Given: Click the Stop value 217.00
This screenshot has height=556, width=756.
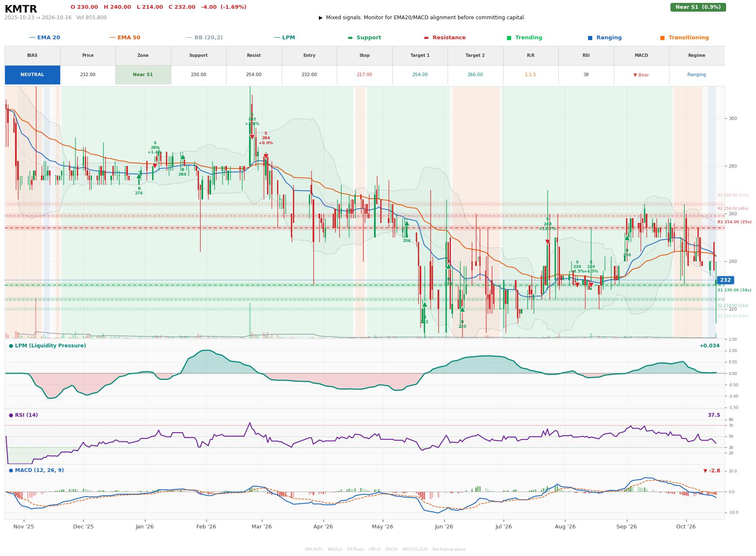Looking at the screenshot, I should [x=364, y=75].
